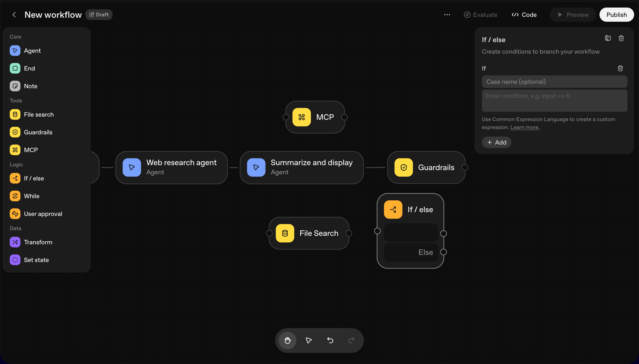Delete the If / else node

(621, 38)
